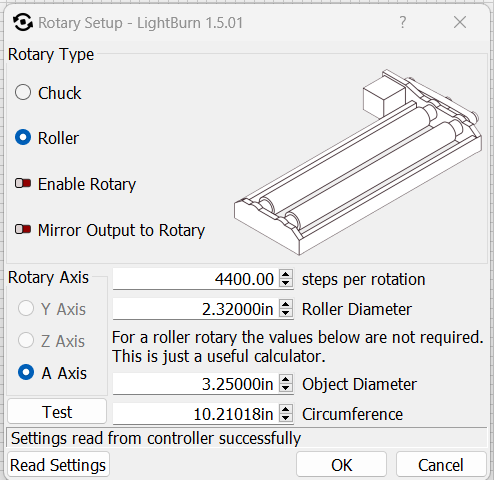The image size is (494, 480).
Task: Click the Read Settings button
Action: [58, 465]
